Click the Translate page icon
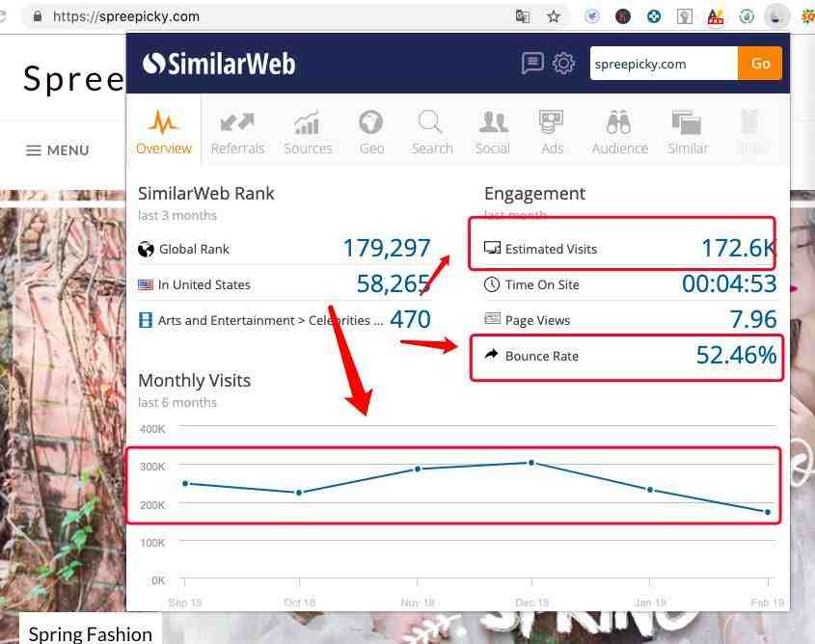 523,16
